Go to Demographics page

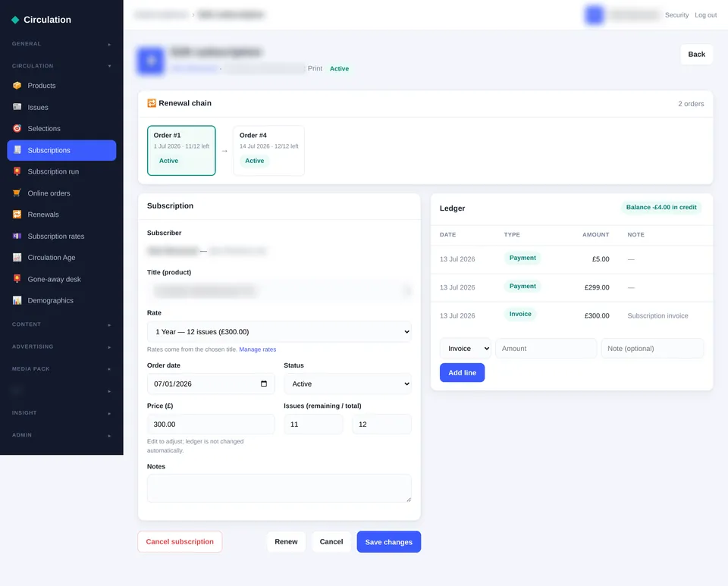pos(61,300)
